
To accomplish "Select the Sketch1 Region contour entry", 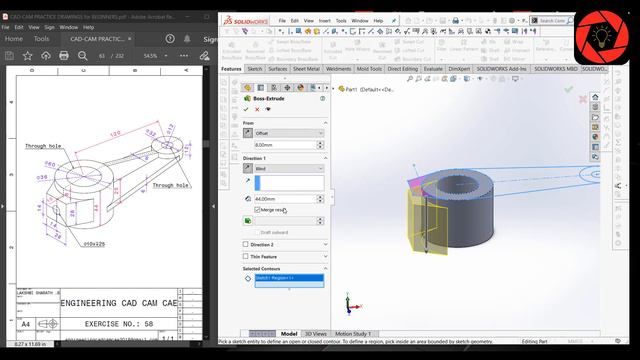I will (289, 278).
